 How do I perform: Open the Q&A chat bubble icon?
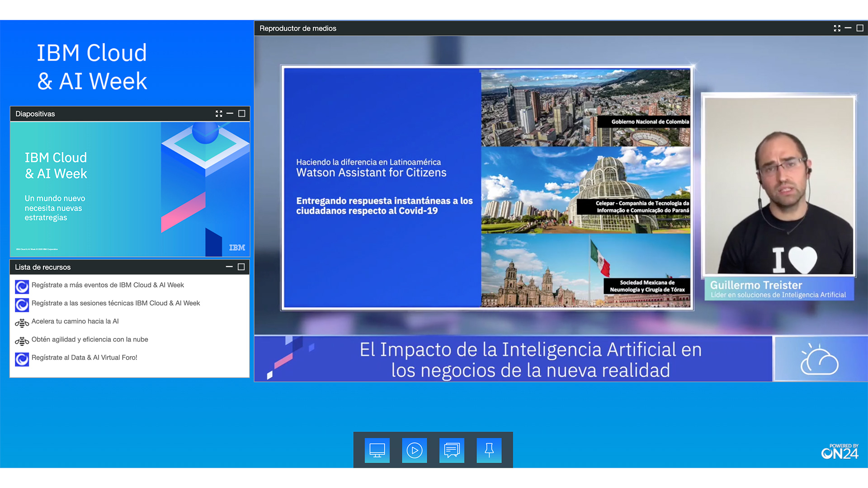pos(452,450)
